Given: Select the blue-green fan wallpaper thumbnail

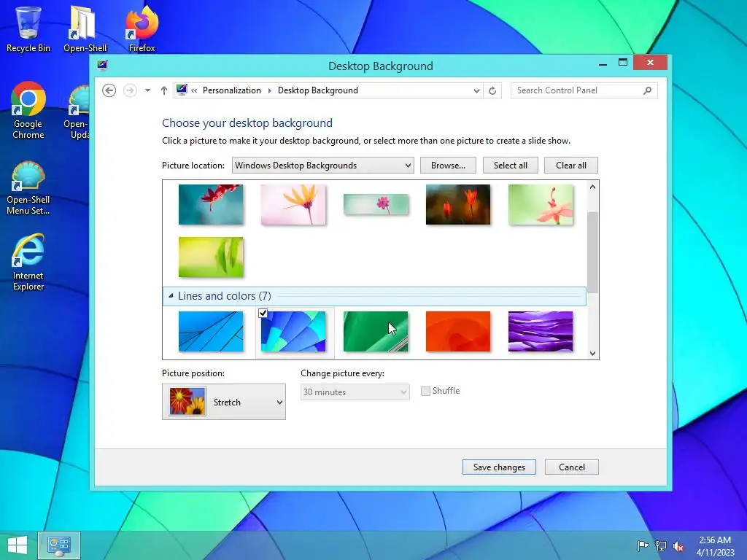Looking at the screenshot, I should pyautogui.click(x=293, y=332).
